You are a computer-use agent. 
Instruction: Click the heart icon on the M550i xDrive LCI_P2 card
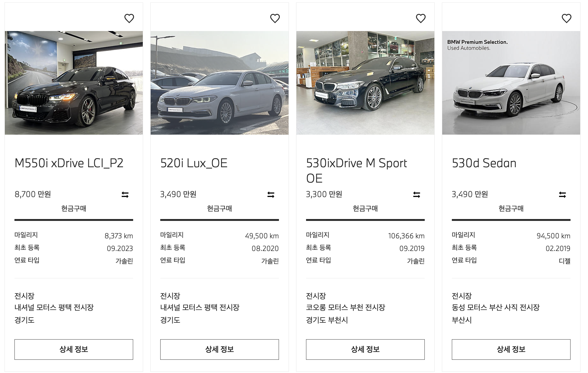130,18
